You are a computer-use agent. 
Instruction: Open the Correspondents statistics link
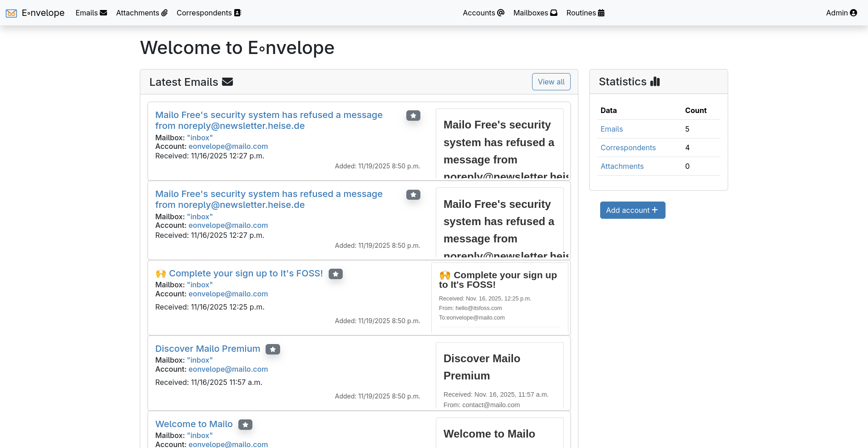(x=628, y=148)
